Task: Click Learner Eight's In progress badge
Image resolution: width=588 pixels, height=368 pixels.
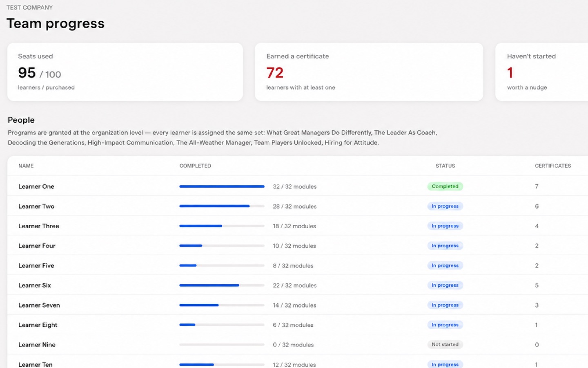Action: 445,325
